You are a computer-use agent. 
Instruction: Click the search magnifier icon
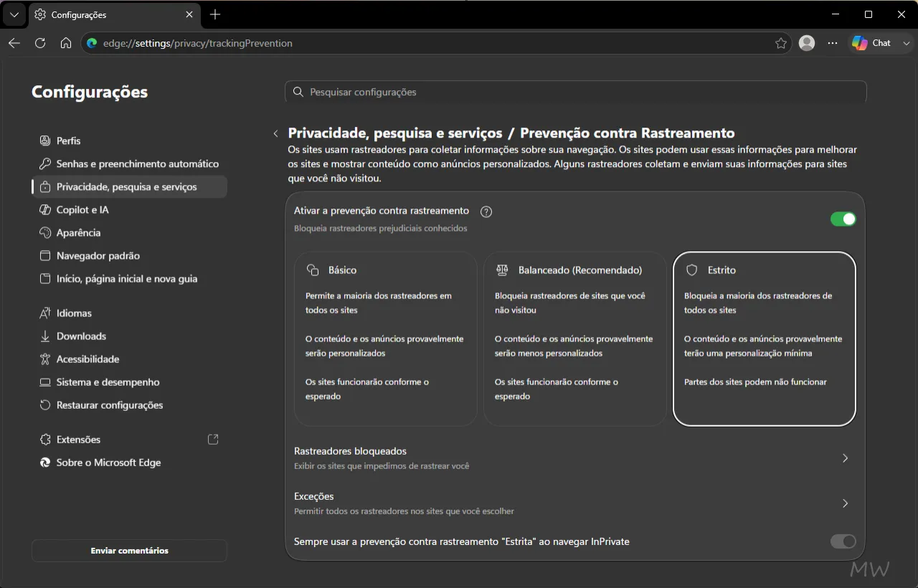[x=298, y=92]
